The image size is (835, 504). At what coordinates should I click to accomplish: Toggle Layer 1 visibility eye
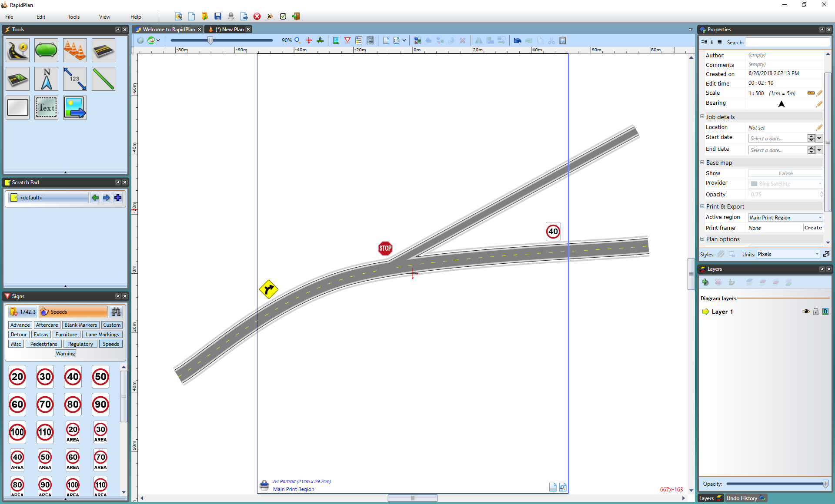click(x=806, y=312)
